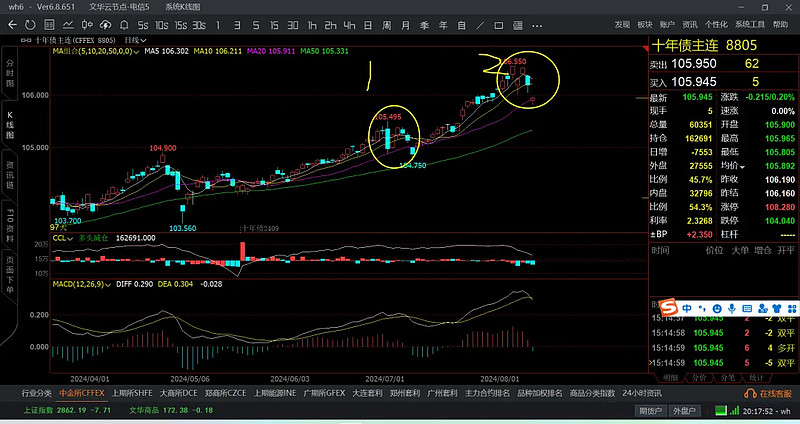
Task: Open Sogou toolbox grid icon
Action: point(792,308)
